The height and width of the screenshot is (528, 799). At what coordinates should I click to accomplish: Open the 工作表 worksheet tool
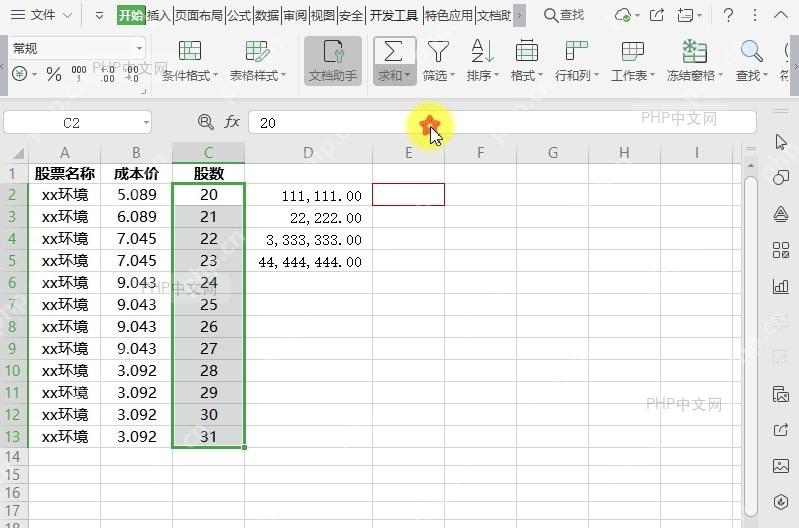click(632, 61)
